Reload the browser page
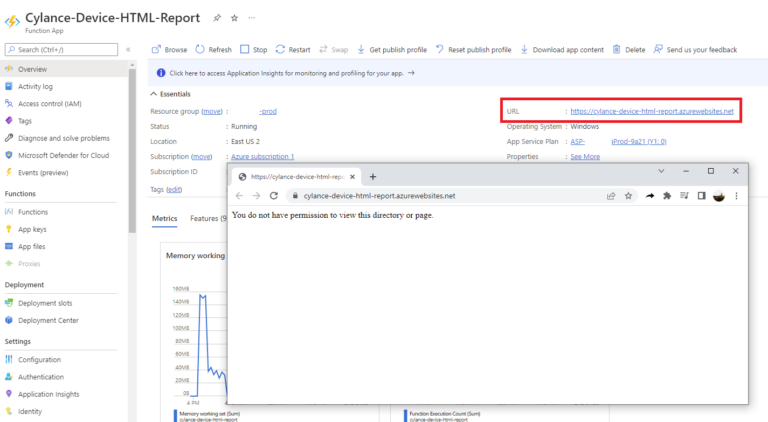Image resolution: width=768 pixels, height=422 pixels. (274, 196)
